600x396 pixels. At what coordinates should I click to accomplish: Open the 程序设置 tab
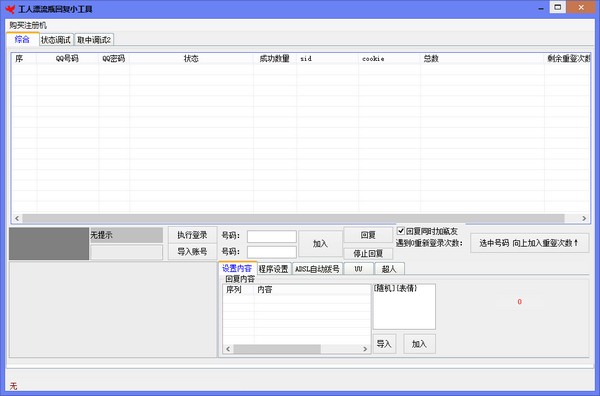pyautogui.click(x=274, y=269)
